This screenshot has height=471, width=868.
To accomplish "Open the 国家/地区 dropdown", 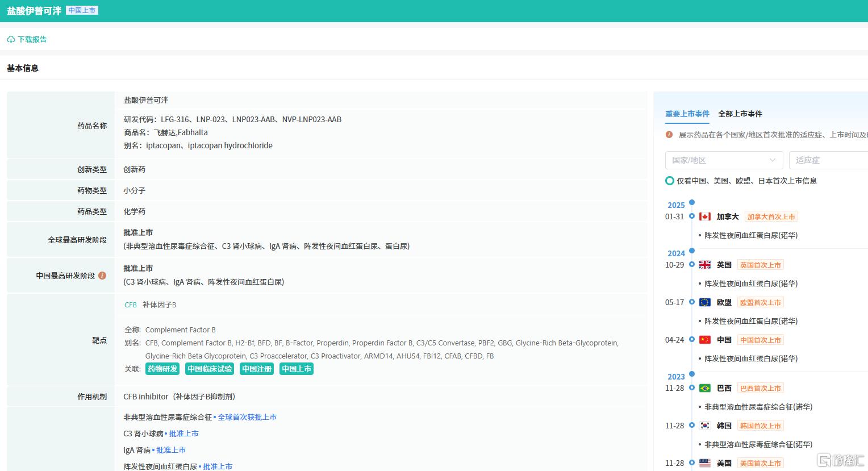I will (x=724, y=160).
